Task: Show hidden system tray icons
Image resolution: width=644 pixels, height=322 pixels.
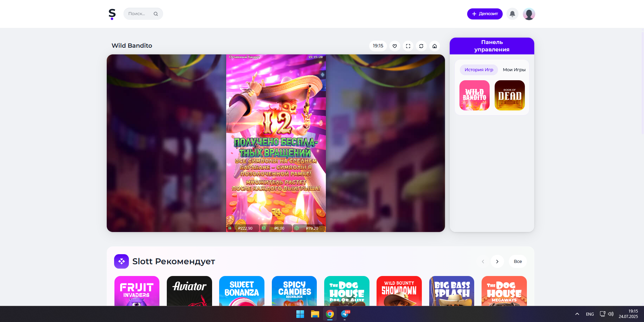Action: [577, 314]
